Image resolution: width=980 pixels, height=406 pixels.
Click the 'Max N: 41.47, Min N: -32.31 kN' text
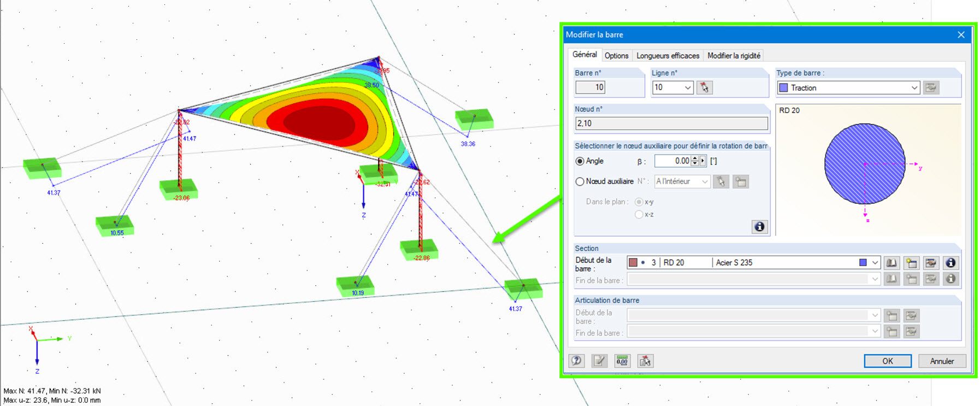[52, 391]
